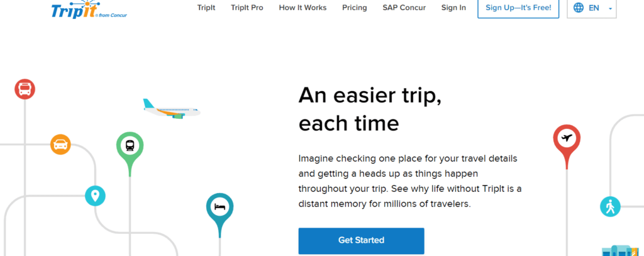Click the blue location marker icon
The image size is (644, 256).
pyautogui.click(x=95, y=196)
